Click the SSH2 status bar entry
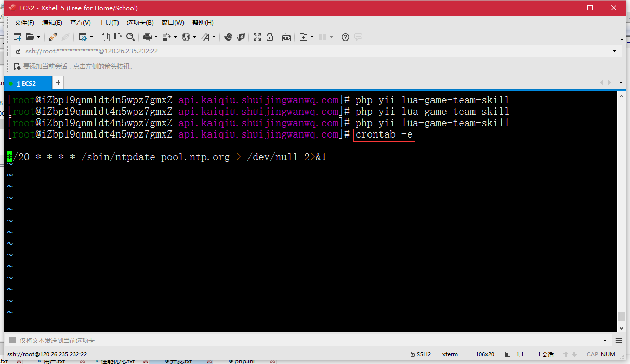The image size is (630, 364). point(421,354)
